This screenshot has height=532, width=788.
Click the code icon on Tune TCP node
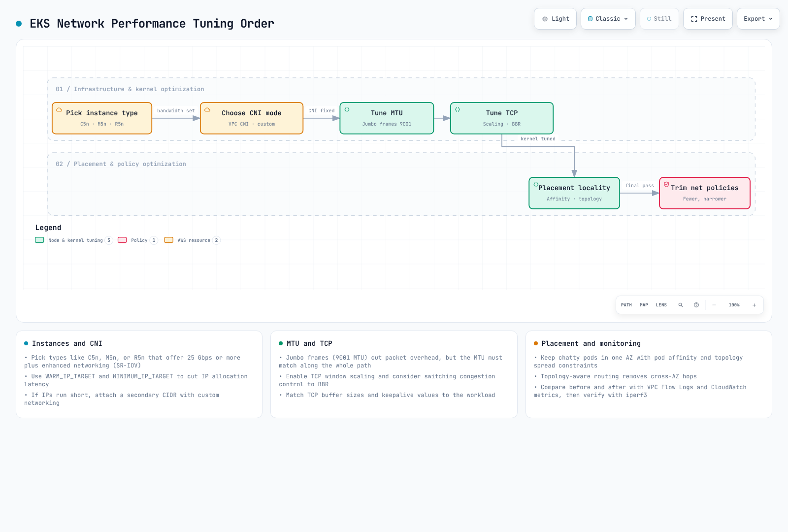(458, 109)
